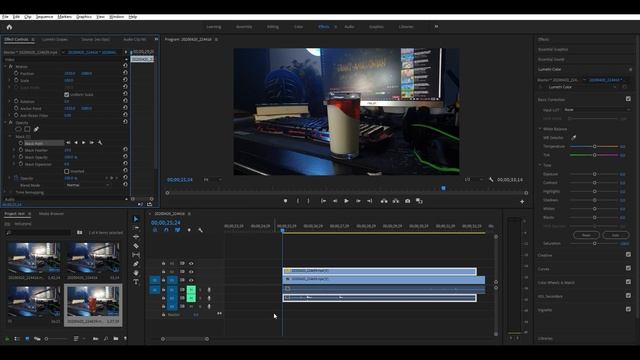The width and height of the screenshot is (640, 360).
Task: Open the program monitor zoom level dropdown
Action: [x=213, y=180]
